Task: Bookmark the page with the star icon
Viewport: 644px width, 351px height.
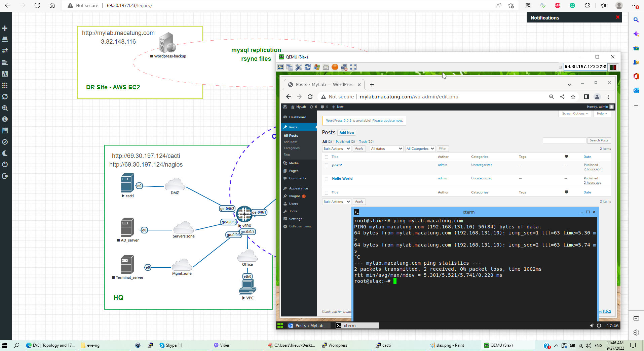Action: click(573, 97)
